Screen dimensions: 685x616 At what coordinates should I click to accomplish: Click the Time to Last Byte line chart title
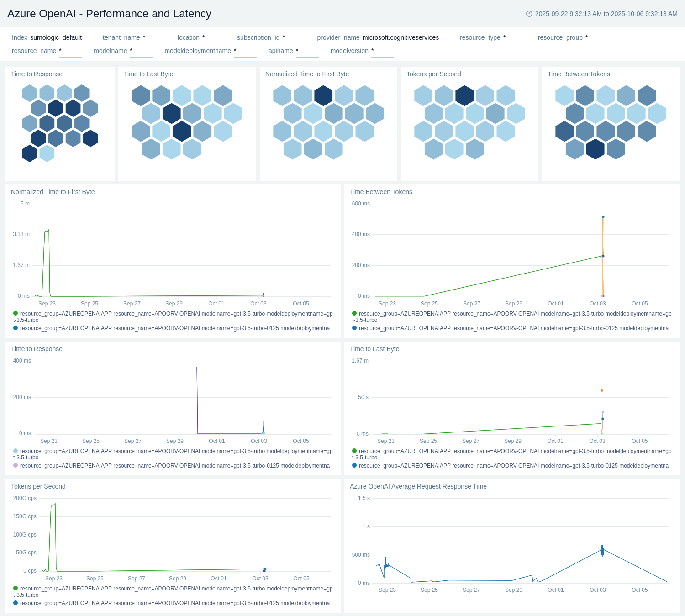pos(374,349)
